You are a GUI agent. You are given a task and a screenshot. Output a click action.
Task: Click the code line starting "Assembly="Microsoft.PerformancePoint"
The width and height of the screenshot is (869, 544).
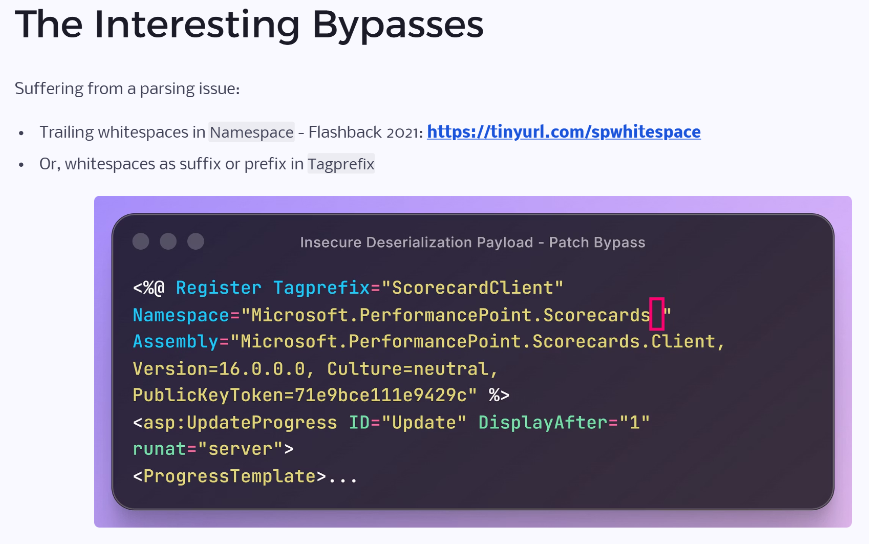(x=429, y=341)
